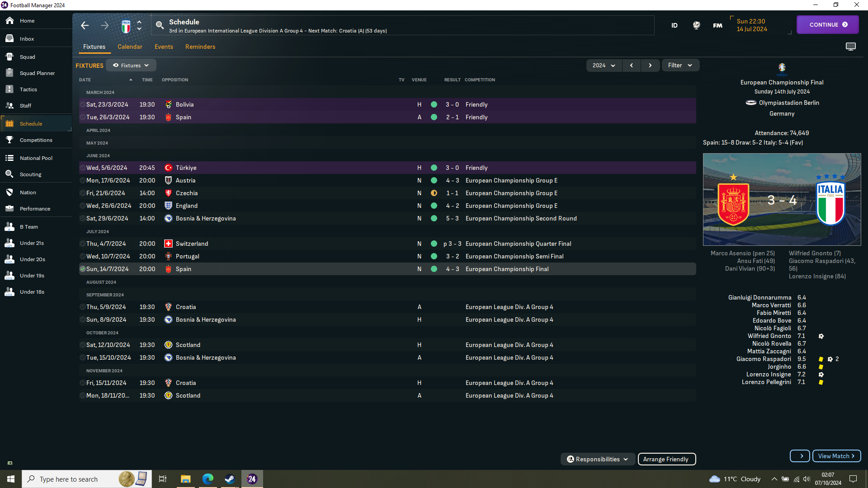Click the Competitions sidebar icon
868x488 pixels.
pyautogui.click(x=9, y=140)
